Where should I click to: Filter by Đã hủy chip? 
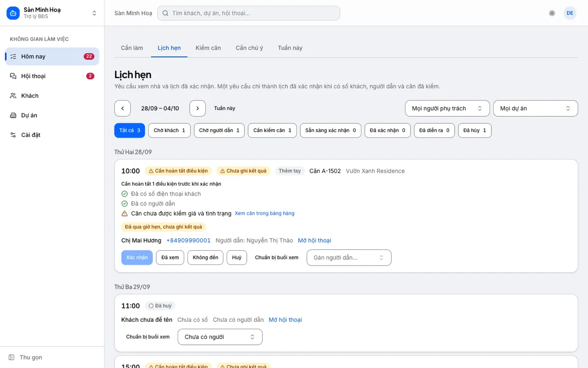tap(475, 131)
